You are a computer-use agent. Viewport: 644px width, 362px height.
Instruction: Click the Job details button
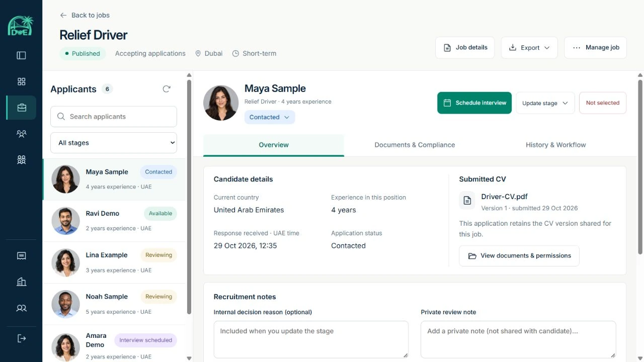tap(465, 48)
